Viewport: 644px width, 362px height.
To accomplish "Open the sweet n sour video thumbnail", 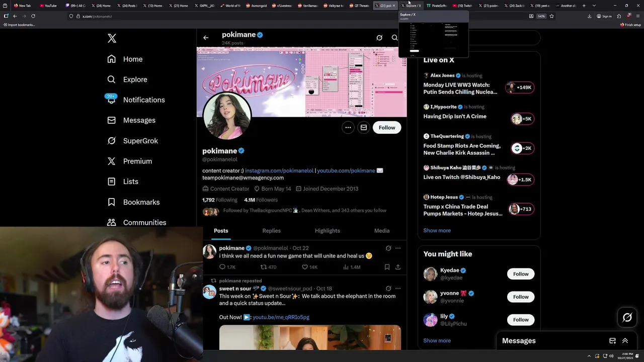I will coord(310,337).
